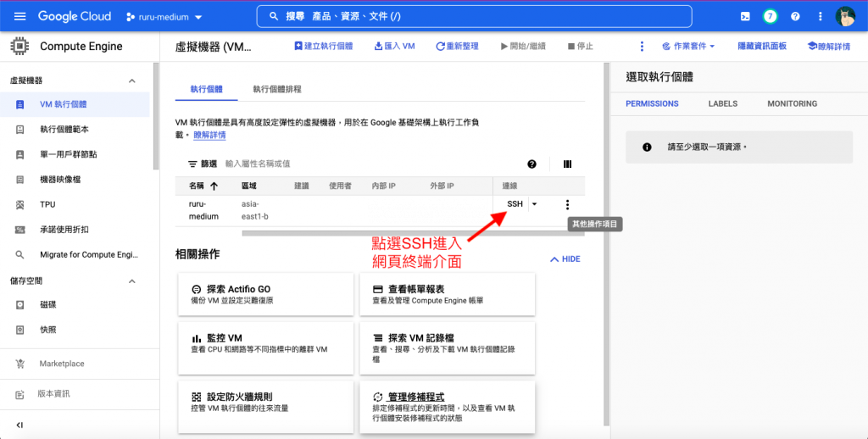
Task: Click 建立執行個體 button
Action: pyautogui.click(x=323, y=47)
